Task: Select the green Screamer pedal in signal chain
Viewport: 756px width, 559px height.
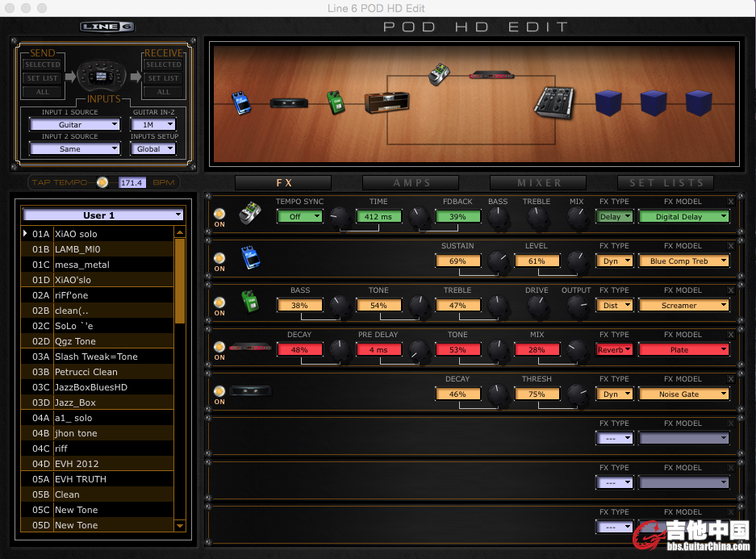Action: pos(335,102)
